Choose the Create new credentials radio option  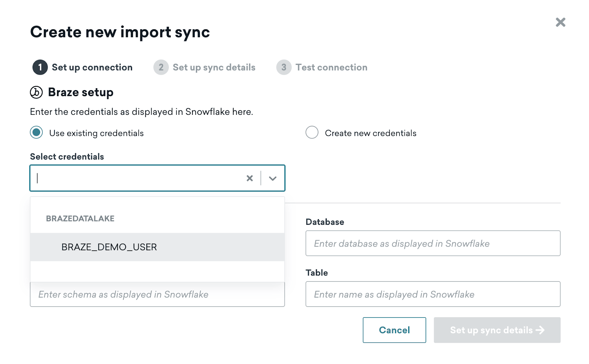tap(312, 133)
